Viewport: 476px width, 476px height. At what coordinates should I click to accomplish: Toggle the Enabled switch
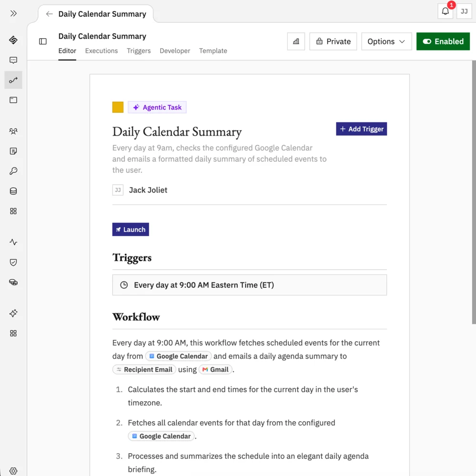click(x=443, y=41)
